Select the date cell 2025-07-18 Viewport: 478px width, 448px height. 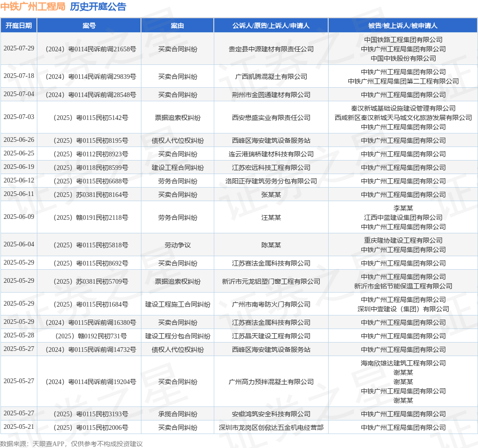coord(19,76)
